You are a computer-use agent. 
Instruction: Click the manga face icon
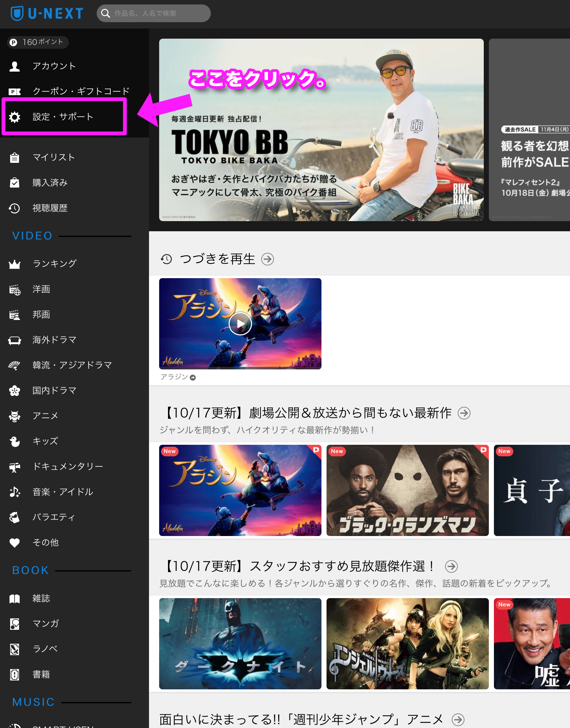click(x=14, y=624)
